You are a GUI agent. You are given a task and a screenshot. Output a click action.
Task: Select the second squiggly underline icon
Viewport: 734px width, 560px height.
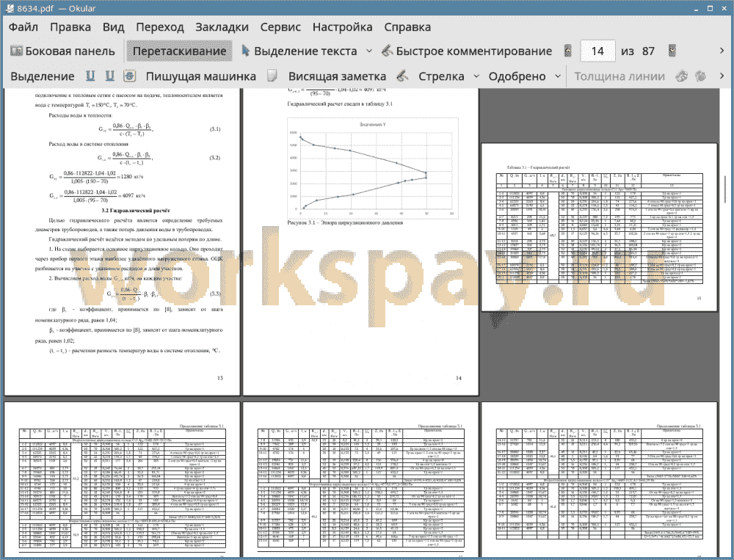point(109,76)
